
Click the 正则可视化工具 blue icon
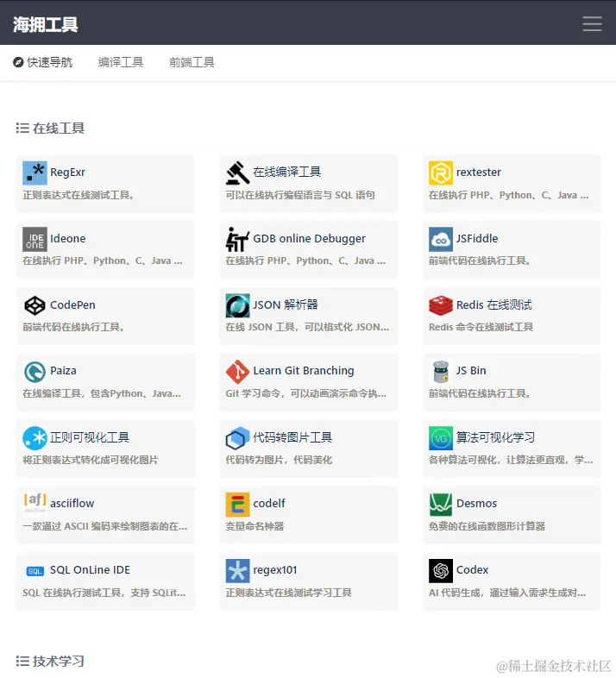click(35, 438)
